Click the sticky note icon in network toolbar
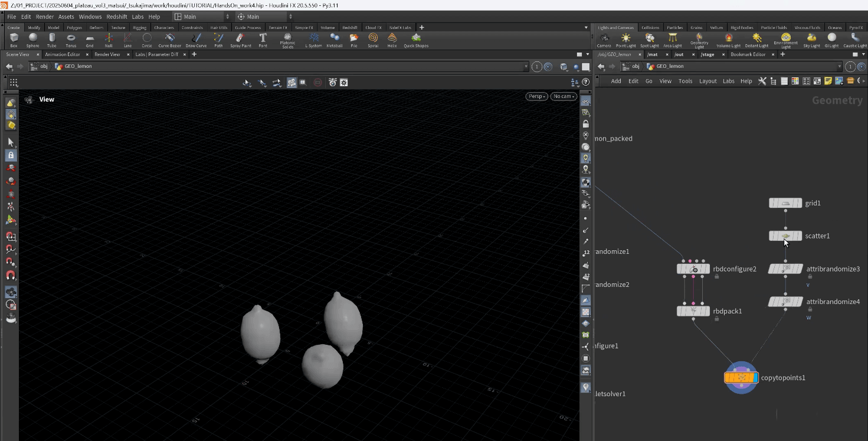This screenshot has height=441, width=868. click(x=828, y=81)
